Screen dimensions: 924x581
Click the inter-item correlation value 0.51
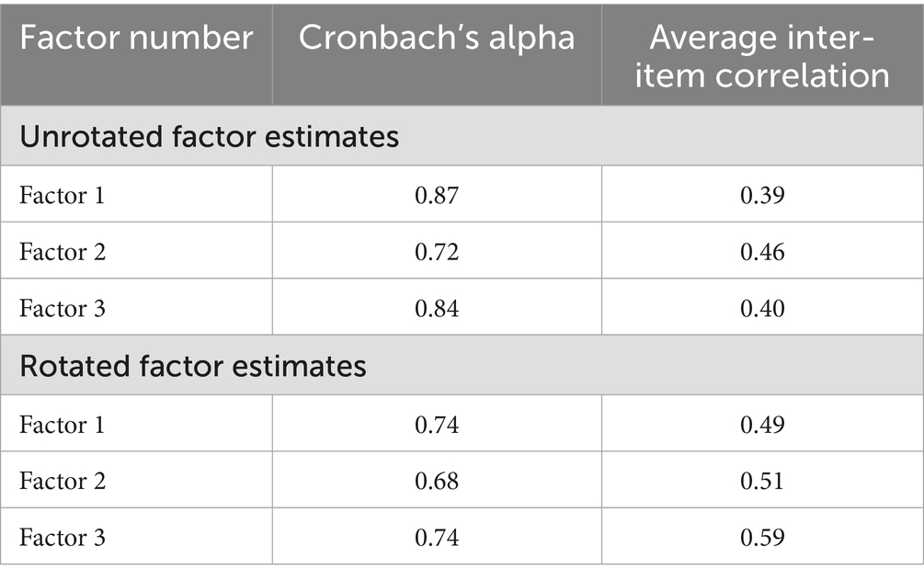(x=762, y=481)
